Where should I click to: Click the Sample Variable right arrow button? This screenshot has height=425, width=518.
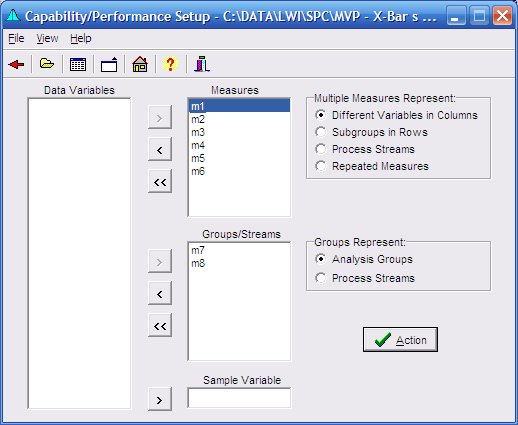[x=160, y=399]
